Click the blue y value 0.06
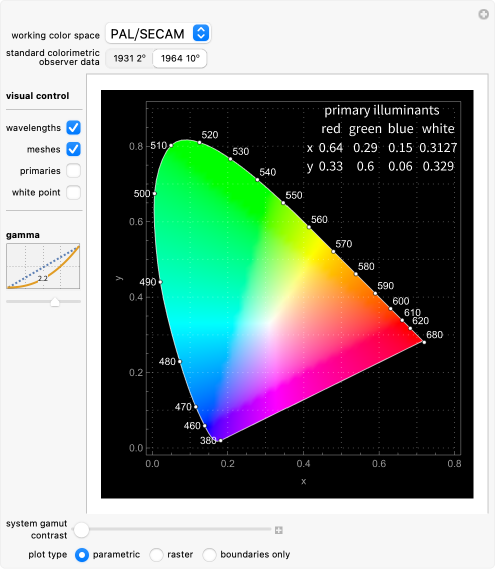Screen dimensions: 495x570 (x=400, y=166)
